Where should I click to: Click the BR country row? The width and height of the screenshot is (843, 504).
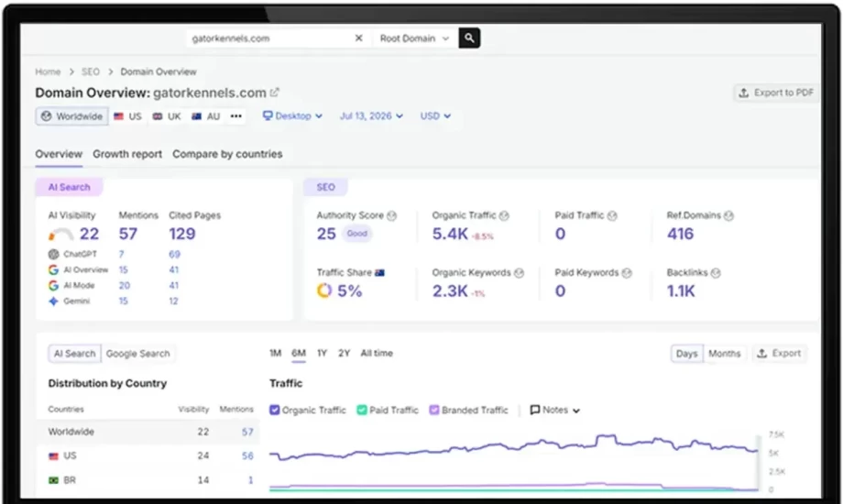[149, 480]
